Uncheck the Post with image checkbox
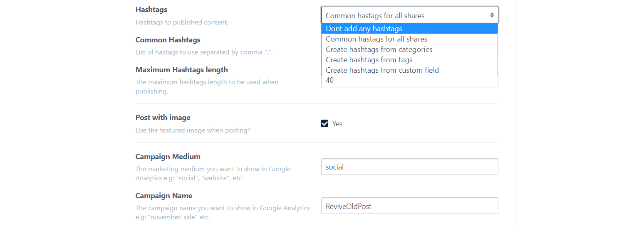644x226 pixels. point(325,123)
